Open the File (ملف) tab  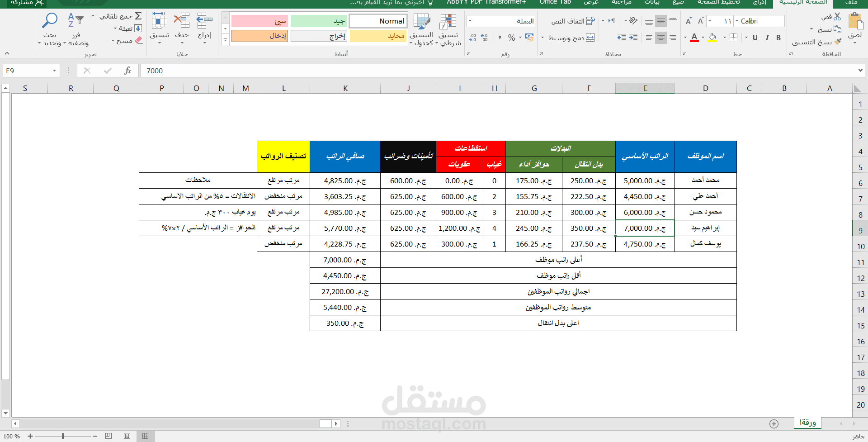(851, 2)
